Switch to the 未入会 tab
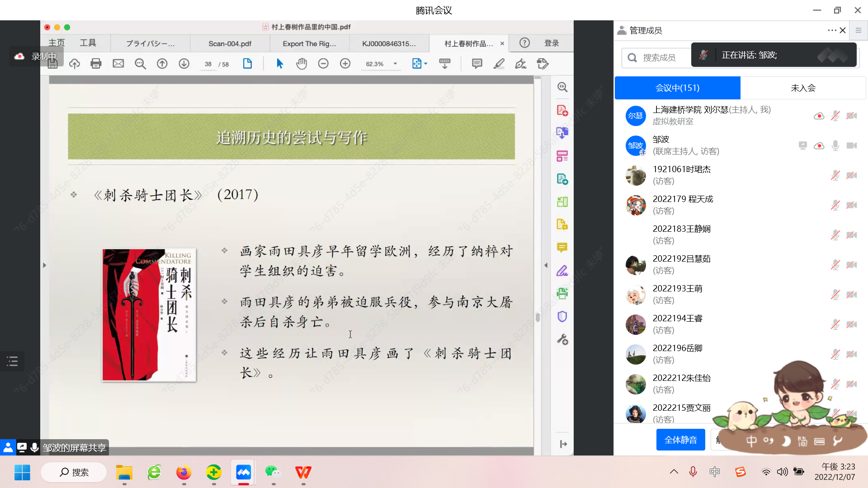Viewport: 868px width, 488px height. pyautogui.click(x=803, y=88)
